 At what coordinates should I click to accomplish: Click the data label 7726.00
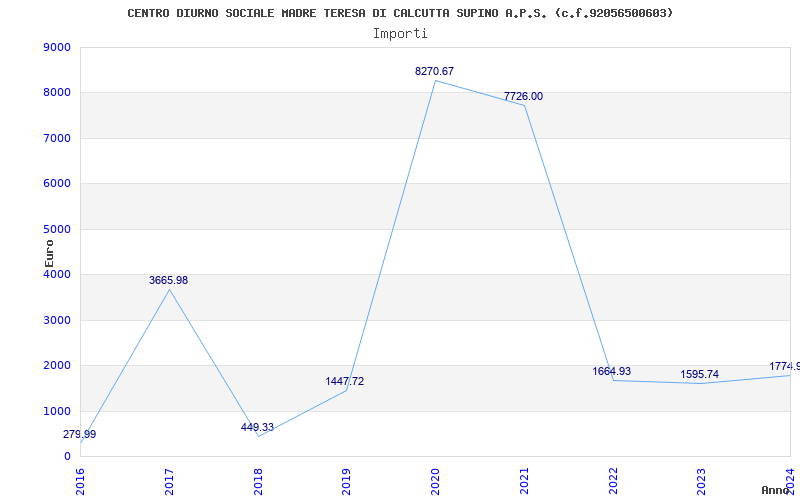tap(523, 96)
